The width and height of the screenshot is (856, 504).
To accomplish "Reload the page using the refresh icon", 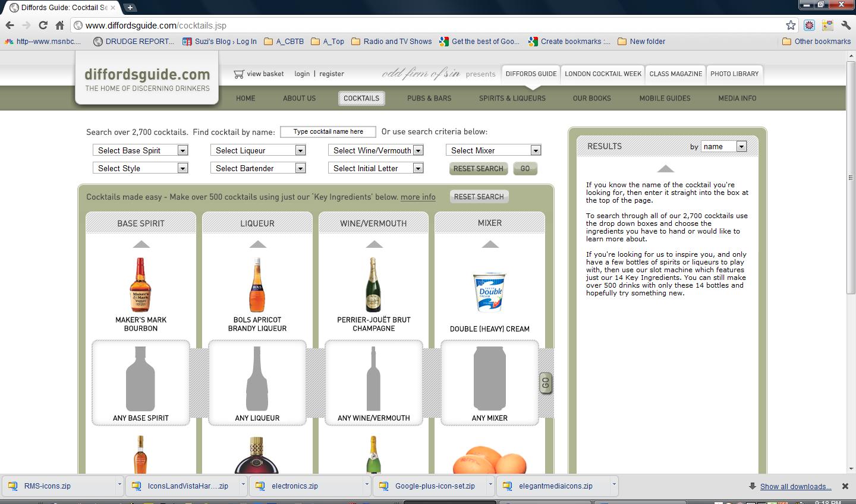I will (43, 25).
